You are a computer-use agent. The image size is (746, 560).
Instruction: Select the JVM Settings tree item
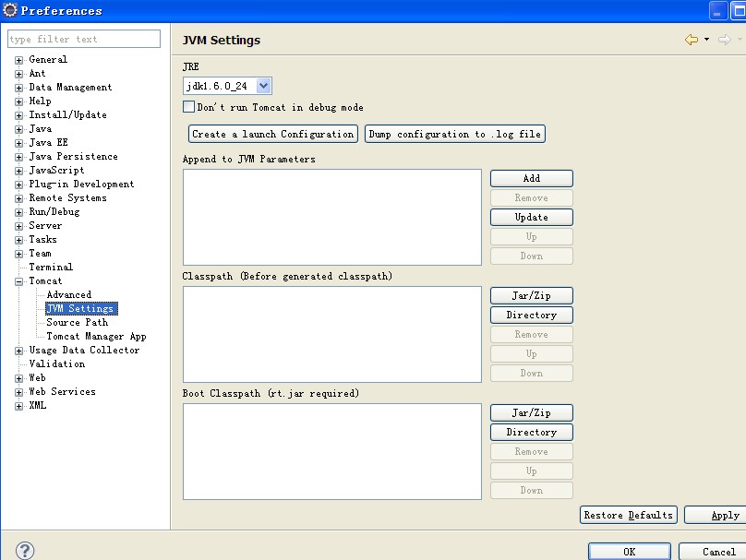coord(81,308)
